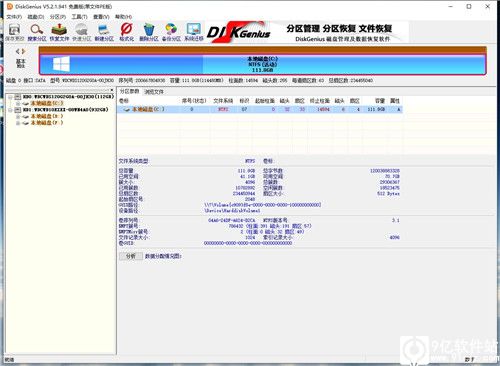500x366 pixels.
Task: Click the 保存更改 (save changes) toolbar icon
Action: (14, 32)
